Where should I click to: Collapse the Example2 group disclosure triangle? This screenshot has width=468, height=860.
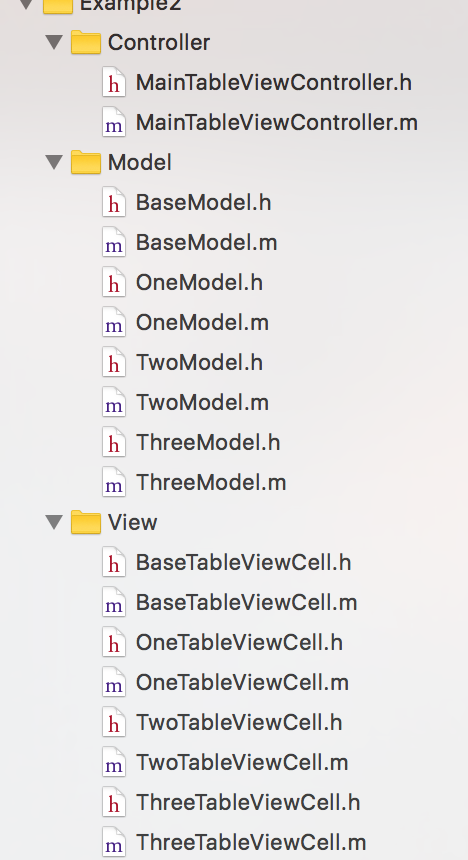click(26, 5)
